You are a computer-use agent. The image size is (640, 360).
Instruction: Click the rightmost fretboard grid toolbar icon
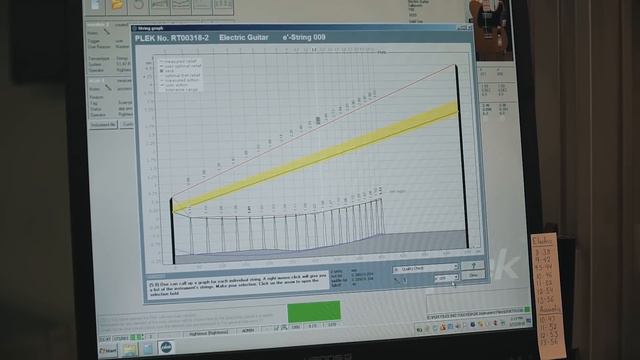click(x=223, y=7)
